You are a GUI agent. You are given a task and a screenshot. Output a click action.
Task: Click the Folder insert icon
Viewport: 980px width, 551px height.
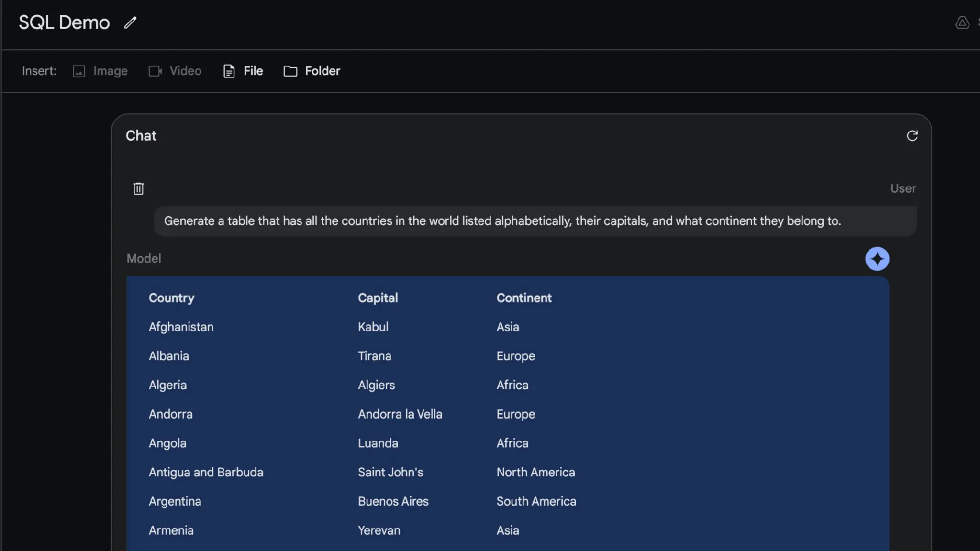(290, 71)
